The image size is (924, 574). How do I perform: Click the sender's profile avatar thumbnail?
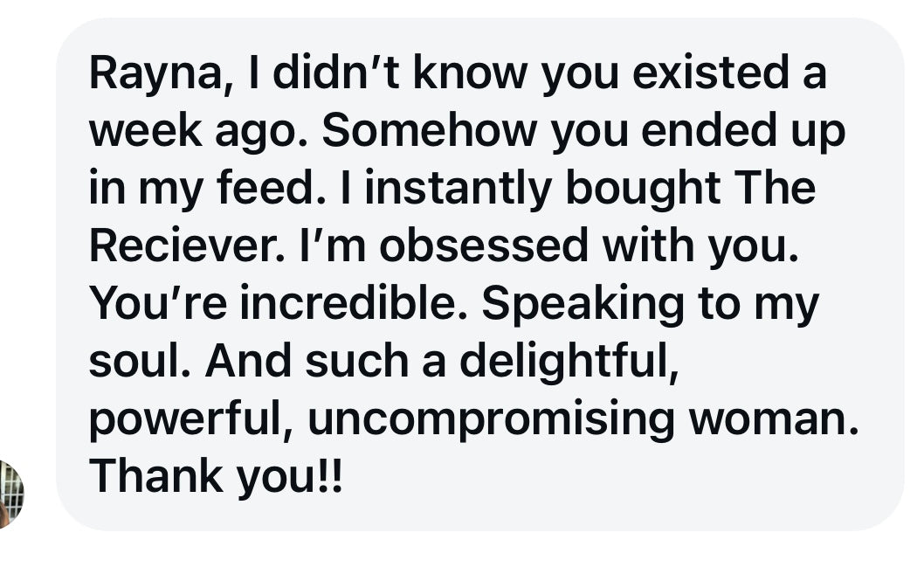(x=10, y=494)
